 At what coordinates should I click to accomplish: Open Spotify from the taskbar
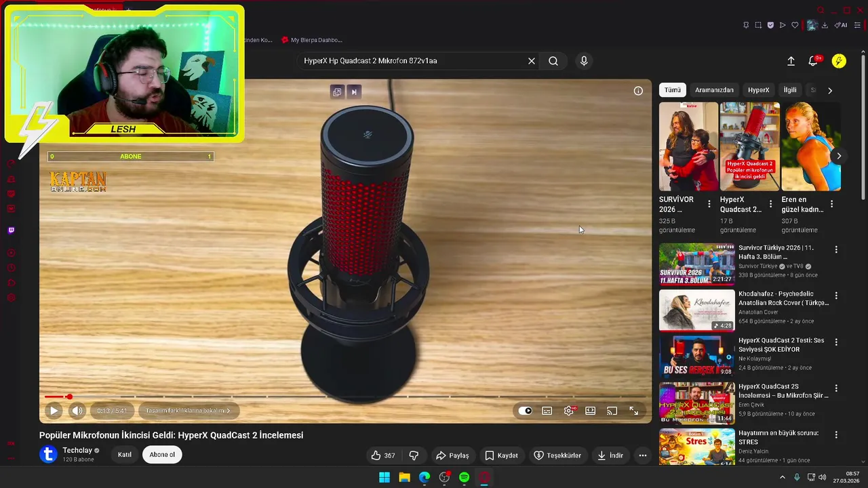pos(465,477)
